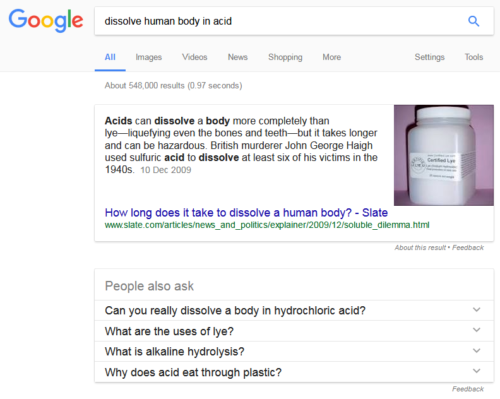The width and height of the screenshot is (500, 399).
Task: Switch to the Images tab
Action: click(149, 57)
